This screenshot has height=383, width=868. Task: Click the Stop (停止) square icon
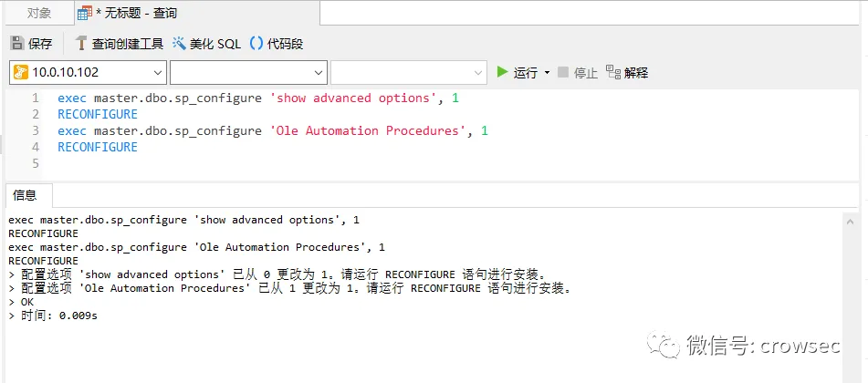(x=563, y=72)
